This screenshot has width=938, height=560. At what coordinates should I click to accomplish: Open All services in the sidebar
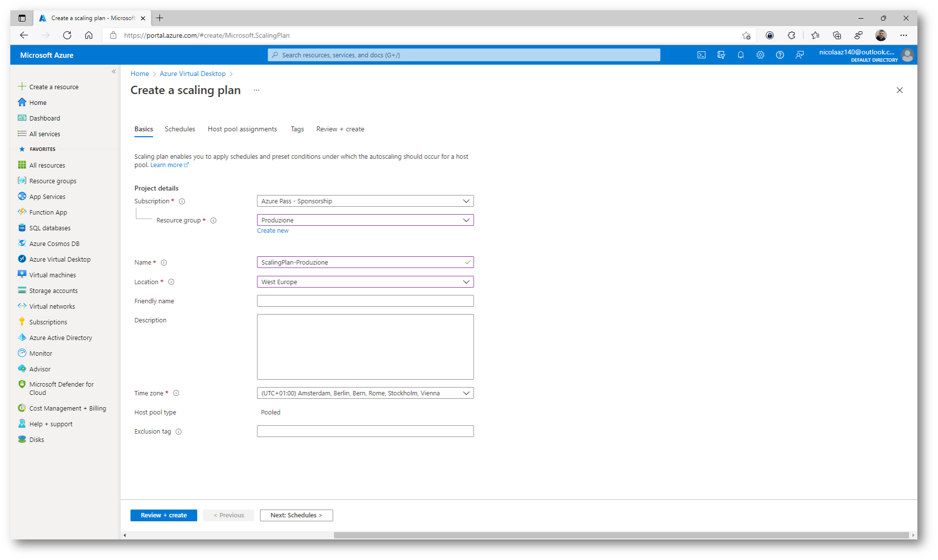click(x=45, y=134)
